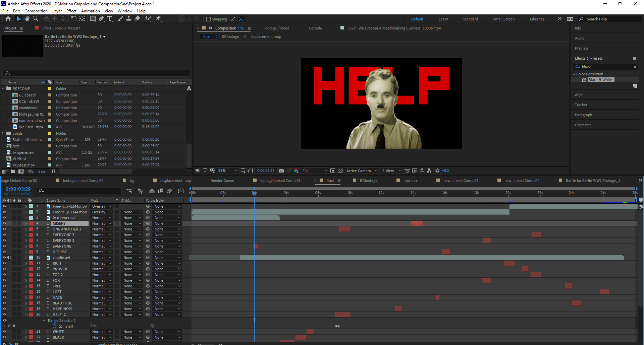Select the Selection tool arrow
The width and height of the screenshot is (644, 345).
pyautogui.click(x=19, y=19)
